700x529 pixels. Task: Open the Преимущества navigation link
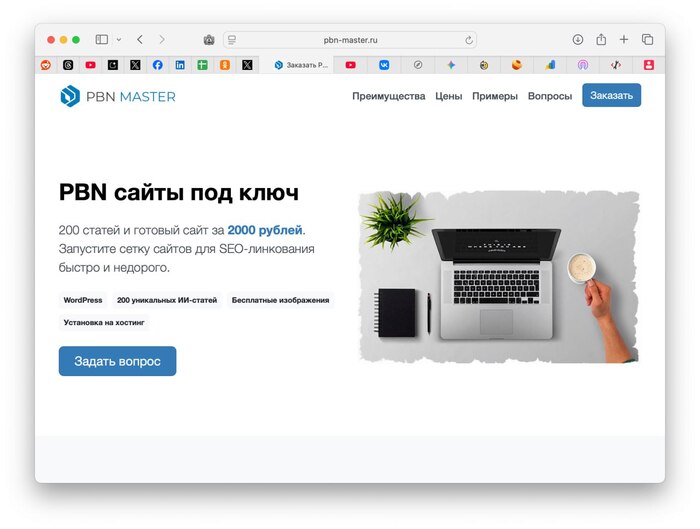point(388,96)
